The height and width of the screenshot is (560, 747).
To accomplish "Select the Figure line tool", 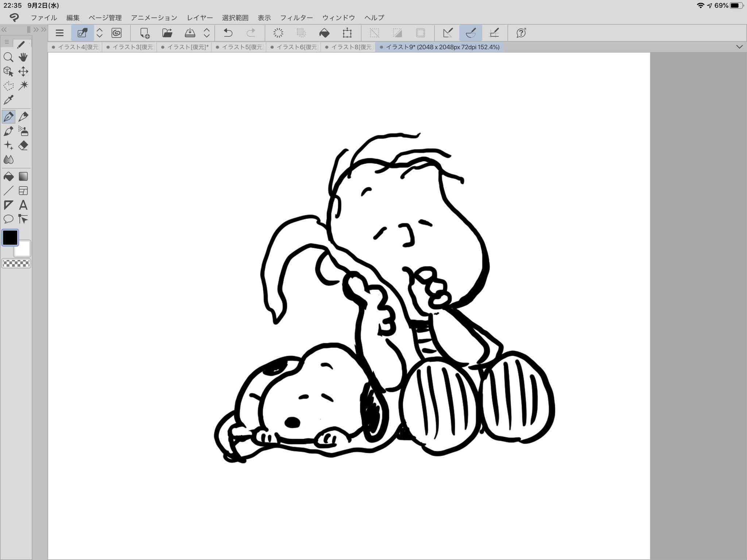I will (x=8, y=191).
